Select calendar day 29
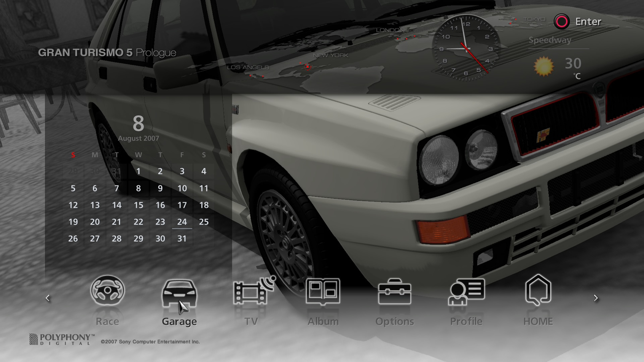 tap(138, 239)
